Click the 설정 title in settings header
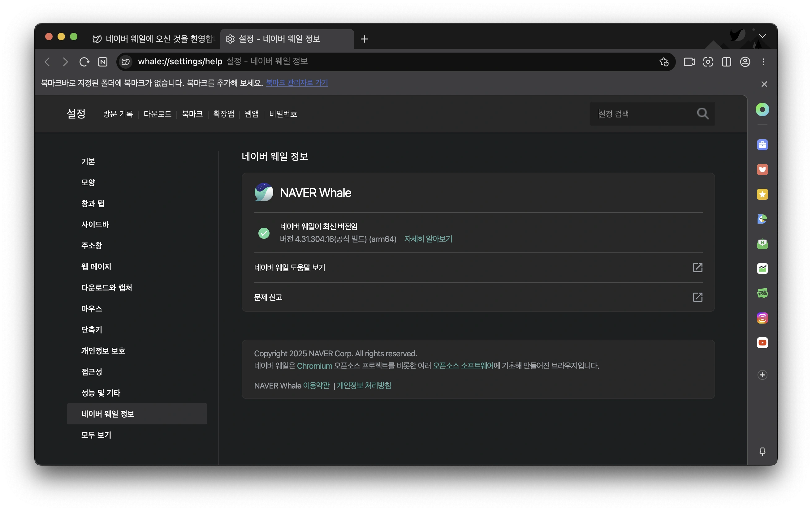The width and height of the screenshot is (812, 511). pos(76,114)
